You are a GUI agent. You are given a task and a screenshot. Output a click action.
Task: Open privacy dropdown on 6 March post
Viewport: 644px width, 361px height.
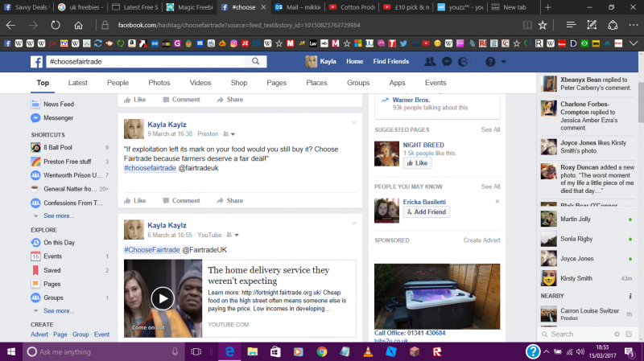233,235
